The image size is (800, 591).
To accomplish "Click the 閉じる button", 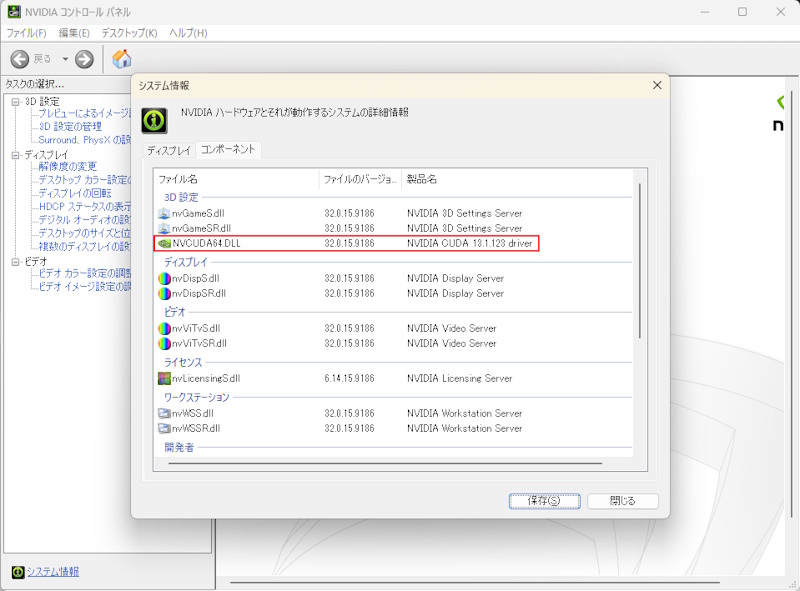I will pos(623,500).
